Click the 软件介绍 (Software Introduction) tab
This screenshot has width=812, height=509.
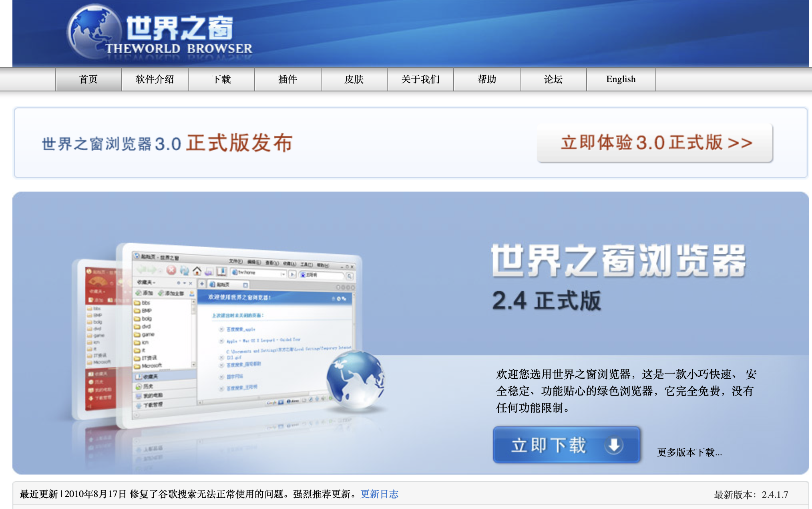pyautogui.click(x=154, y=79)
